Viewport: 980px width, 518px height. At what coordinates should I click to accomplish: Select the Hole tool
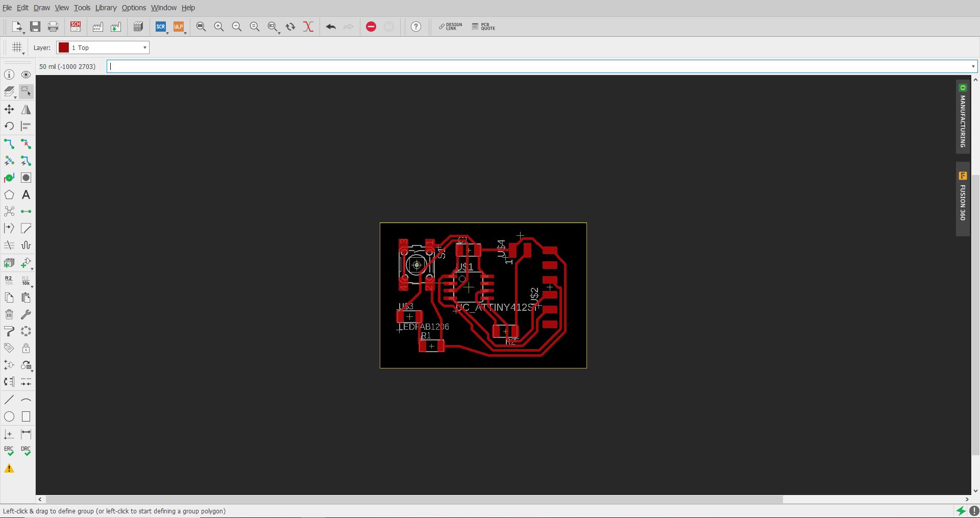point(26,178)
